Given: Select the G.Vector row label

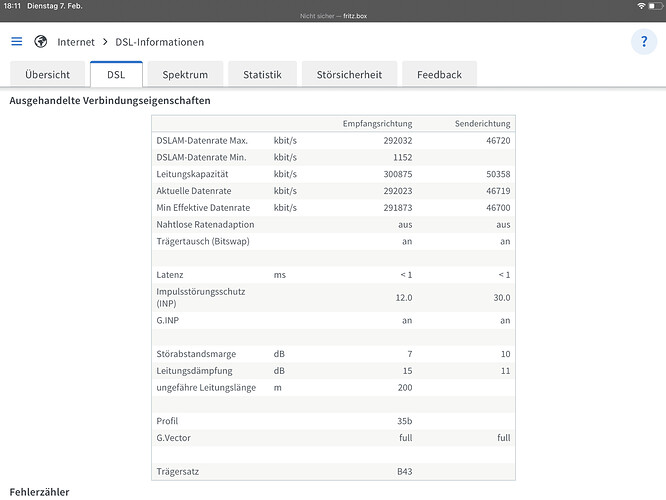Looking at the screenshot, I should [173, 438].
